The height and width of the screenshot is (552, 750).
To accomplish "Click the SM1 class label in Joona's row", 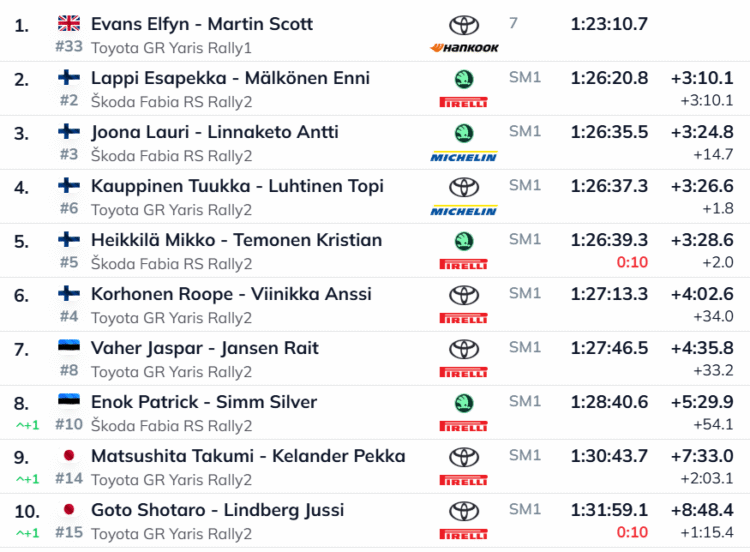I will pos(525,131).
